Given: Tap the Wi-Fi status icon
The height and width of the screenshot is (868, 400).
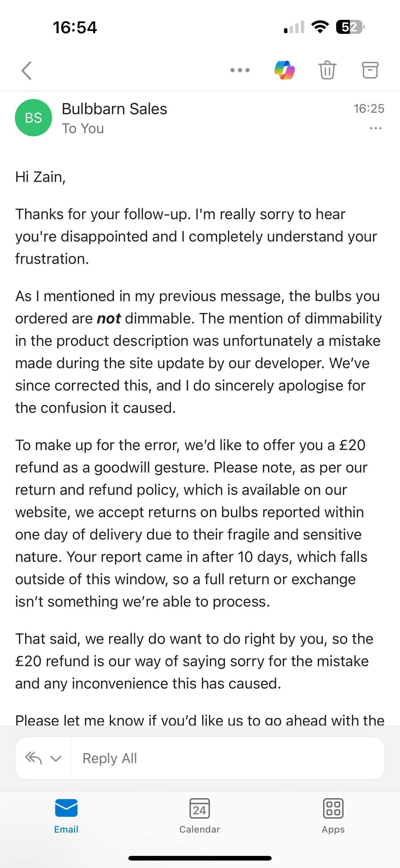Looking at the screenshot, I should [320, 27].
